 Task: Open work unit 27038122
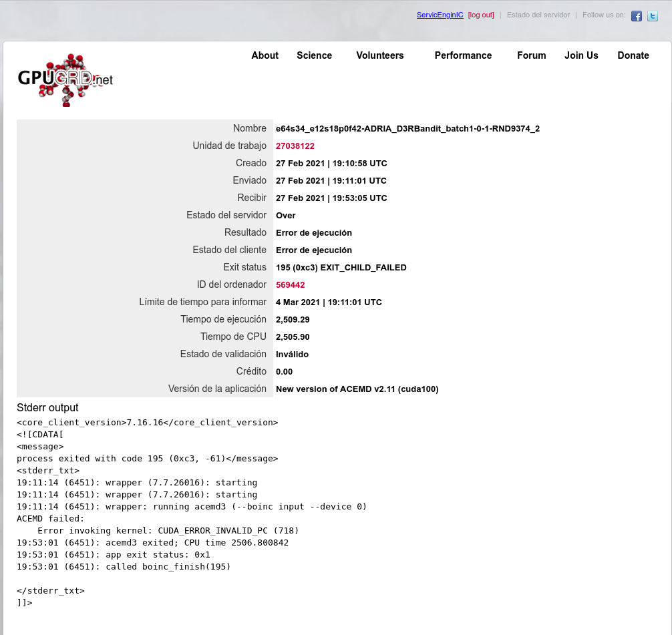pyautogui.click(x=295, y=146)
